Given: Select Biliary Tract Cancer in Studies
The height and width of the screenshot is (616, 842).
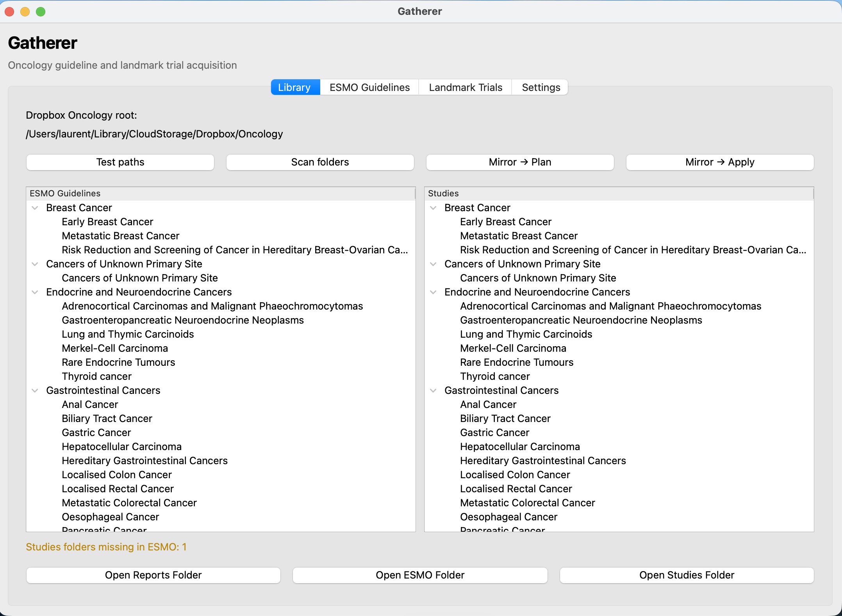Looking at the screenshot, I should (619, 418).
